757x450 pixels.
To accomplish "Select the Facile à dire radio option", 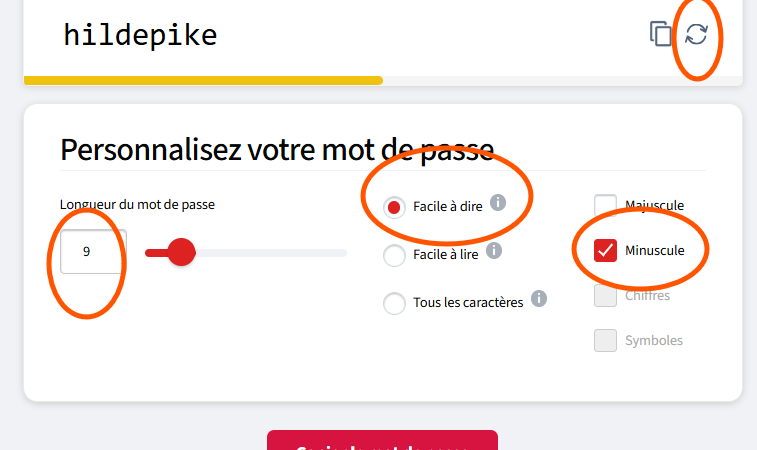I will (394, 208).
